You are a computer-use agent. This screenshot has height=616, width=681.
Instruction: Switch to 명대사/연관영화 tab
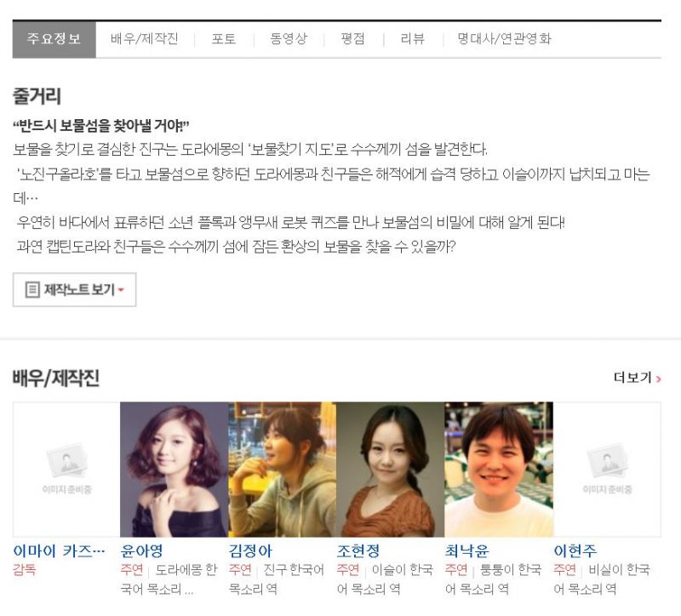504,39
